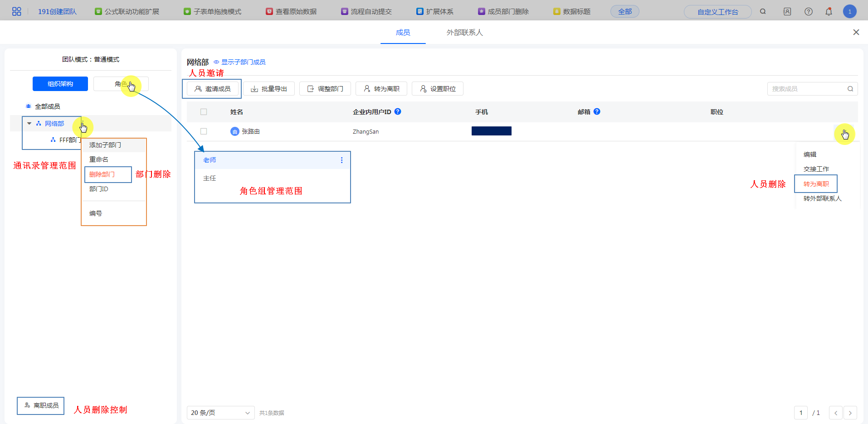Open the 20 条/页 page size dropdown

tap(220, 413)
